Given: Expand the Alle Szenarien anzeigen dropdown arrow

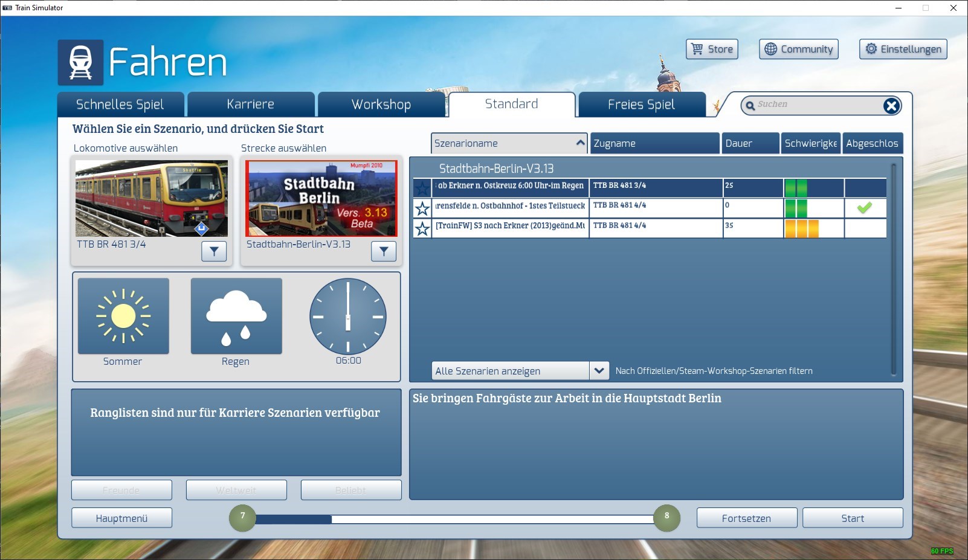Looking at the screenshot, I should tap(599, 370).
